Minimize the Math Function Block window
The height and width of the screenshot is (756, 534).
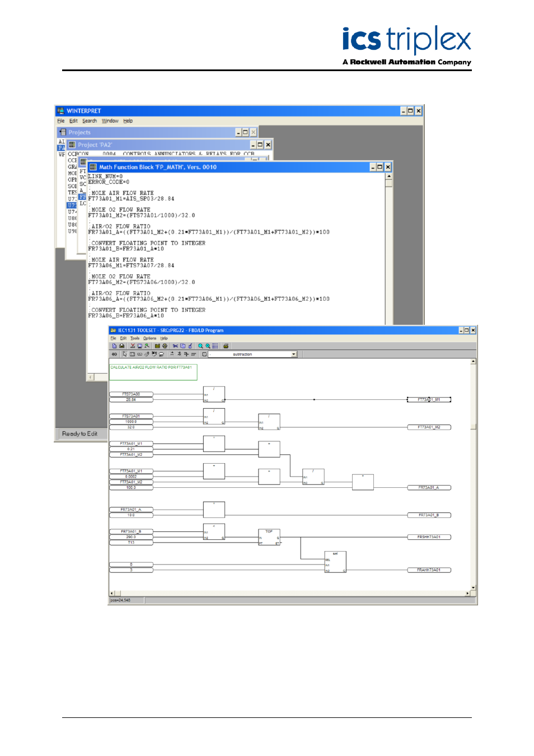click(x=373, y=167)
